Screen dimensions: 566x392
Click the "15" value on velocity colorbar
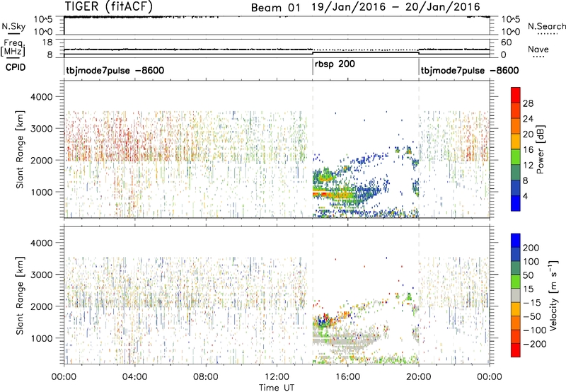(x=529, y=289)
